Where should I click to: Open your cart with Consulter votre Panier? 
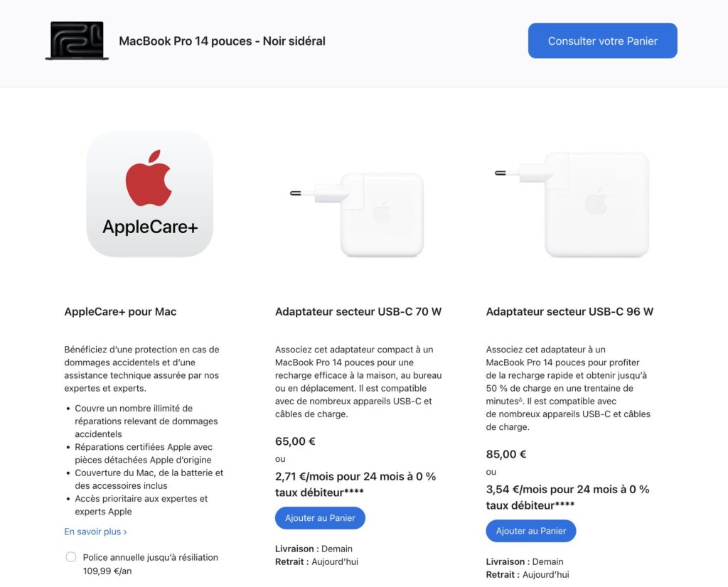point(602,41)
